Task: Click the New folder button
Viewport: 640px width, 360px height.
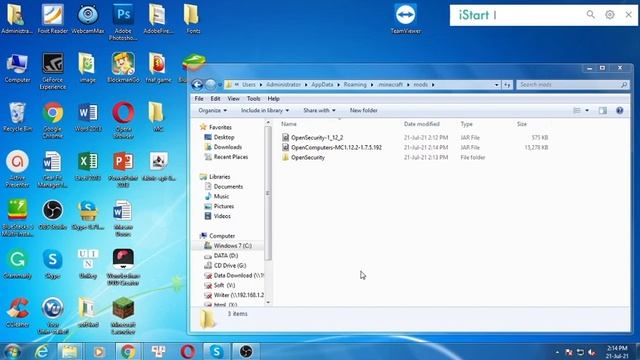Action: pyautogui.click(x=364, y=110)
